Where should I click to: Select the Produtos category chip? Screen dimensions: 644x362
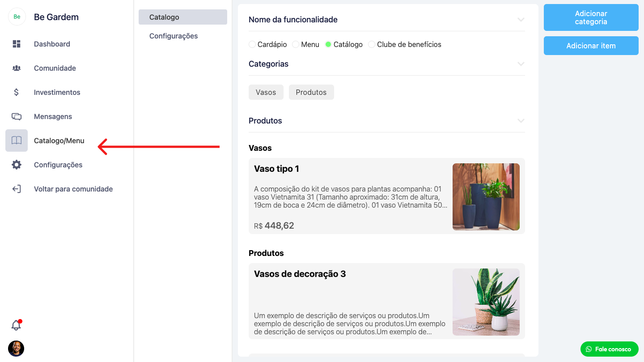click(311, 92)
